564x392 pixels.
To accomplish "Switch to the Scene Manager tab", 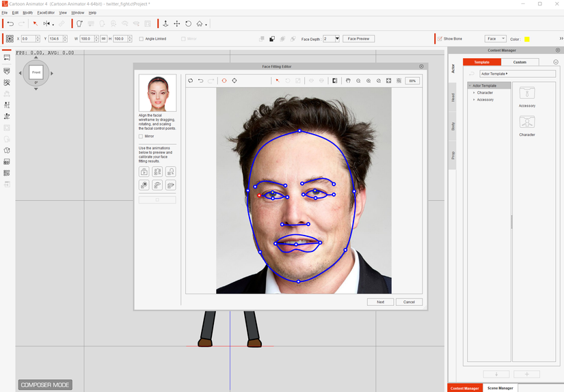I will tap(500, 388).
